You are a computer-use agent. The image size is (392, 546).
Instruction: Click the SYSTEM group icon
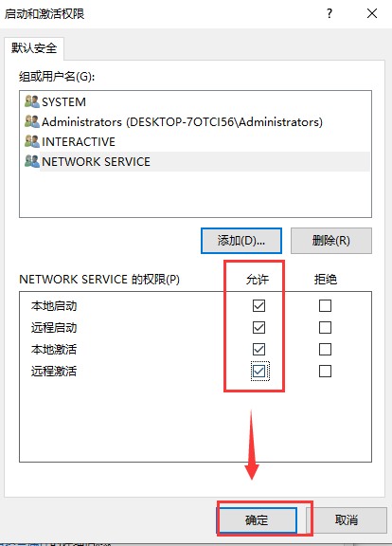click(x=32, y=101)
